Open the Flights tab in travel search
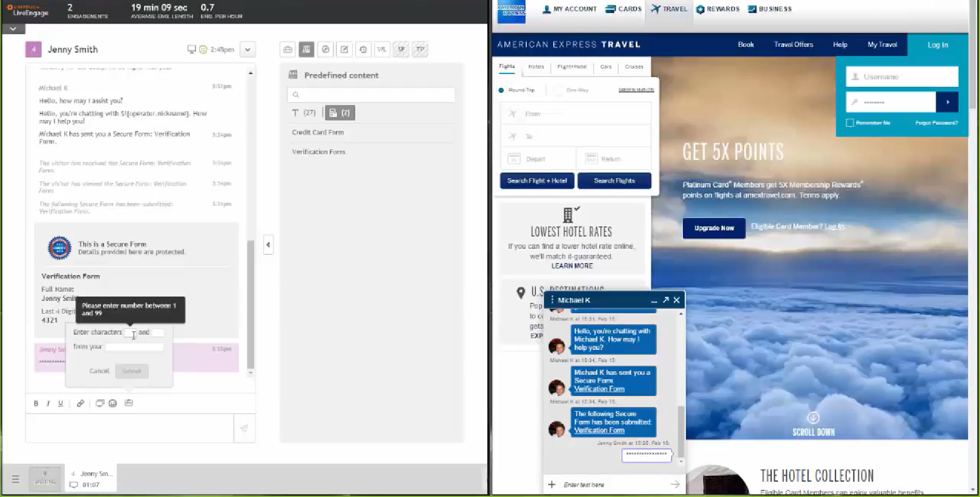Screen dimensions: 980x497 [507, 66]
